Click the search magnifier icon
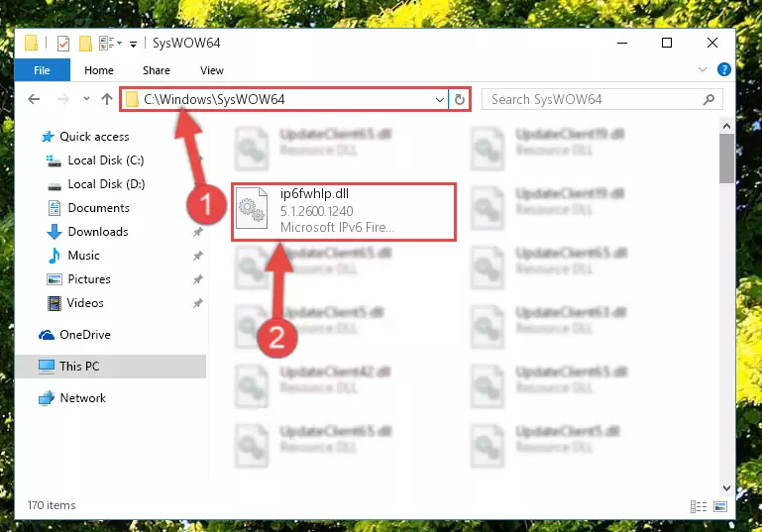The image size is (762, 532). [708, 100]
